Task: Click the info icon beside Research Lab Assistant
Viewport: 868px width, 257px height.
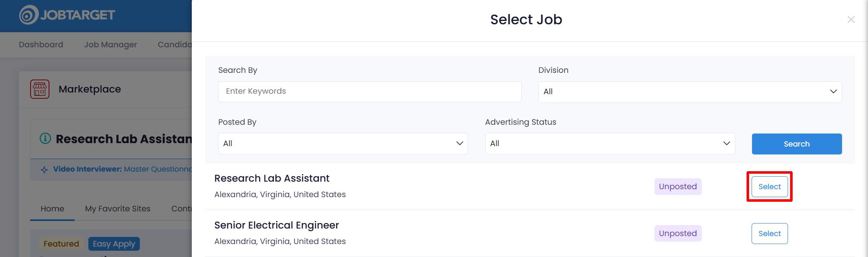Action: tap(45, 139)
